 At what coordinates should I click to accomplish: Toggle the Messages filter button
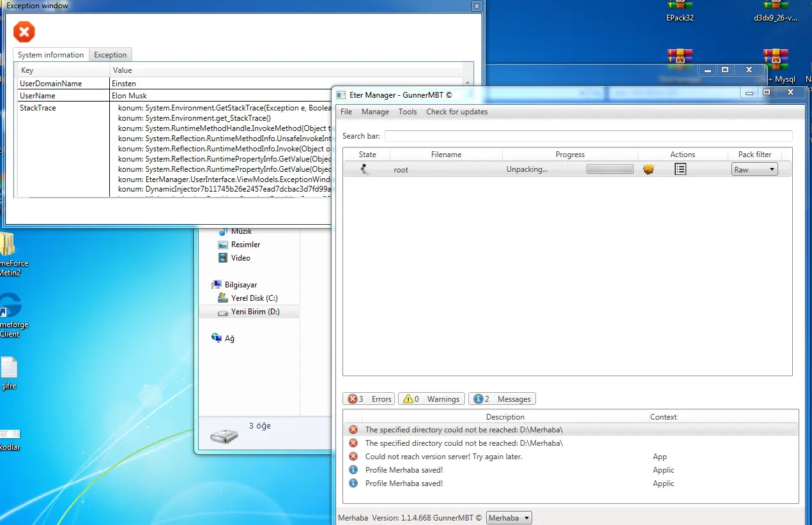pyautogui.click(x=502, y=399)
